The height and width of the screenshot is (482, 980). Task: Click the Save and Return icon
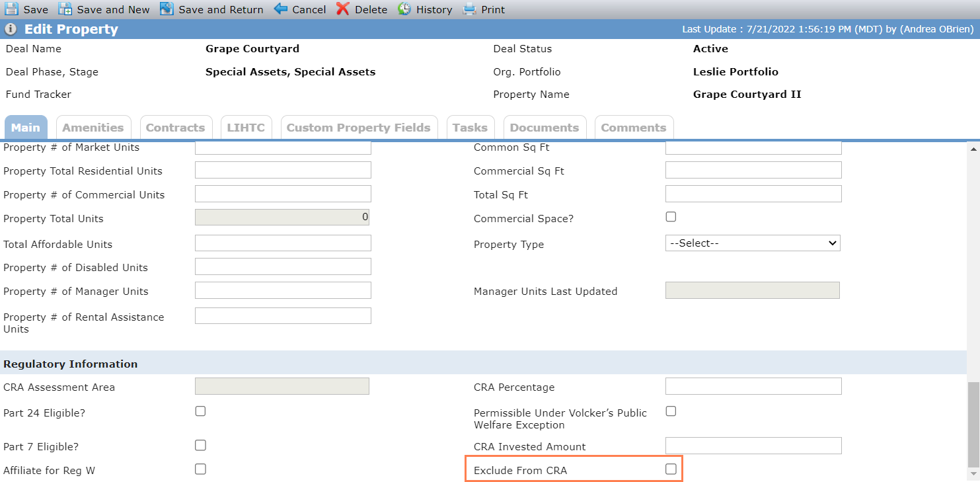pyautogui.click(x=167, y=9)
